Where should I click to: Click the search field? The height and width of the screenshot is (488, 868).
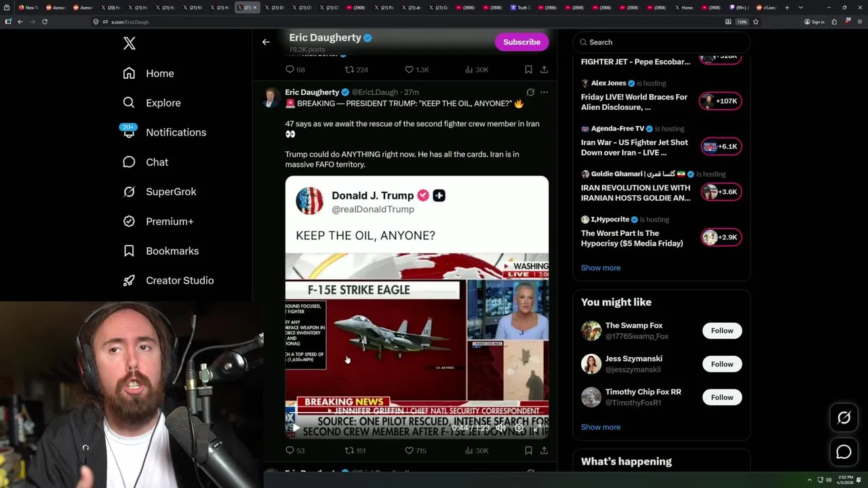click(x=661, y=42)
